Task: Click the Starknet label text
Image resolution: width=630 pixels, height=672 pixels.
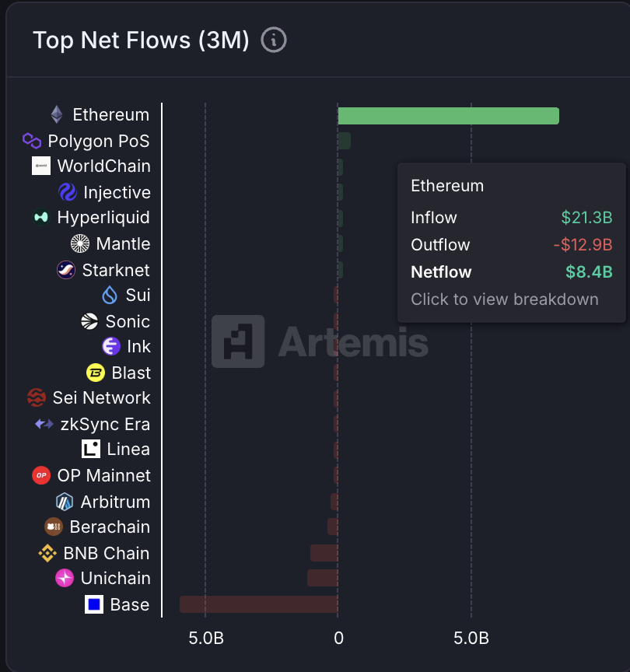Action: (116, 270)
